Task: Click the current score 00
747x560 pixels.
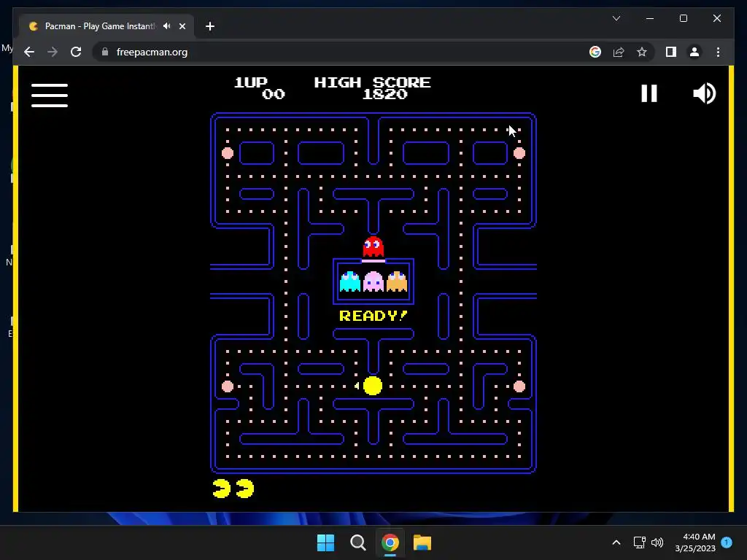Action: pos(274,94)
